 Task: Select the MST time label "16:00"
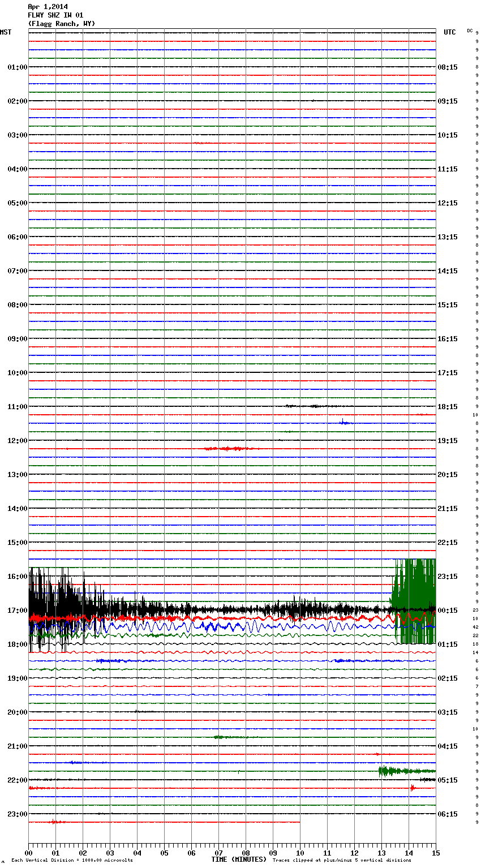tap(17, 577)
